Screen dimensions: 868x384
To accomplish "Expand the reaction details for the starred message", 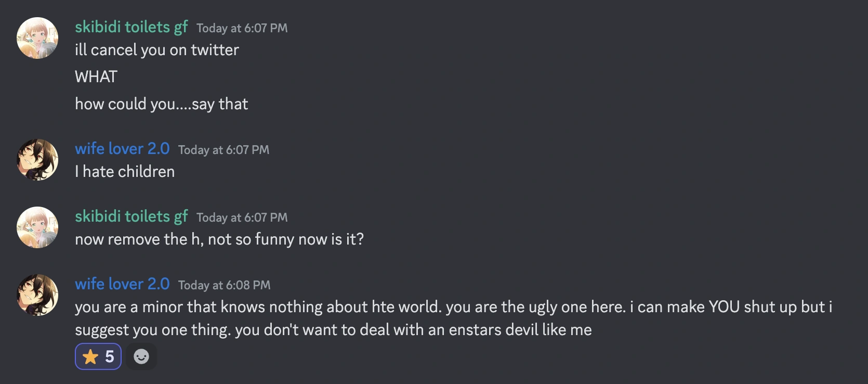I will click(x=98, y=357).
